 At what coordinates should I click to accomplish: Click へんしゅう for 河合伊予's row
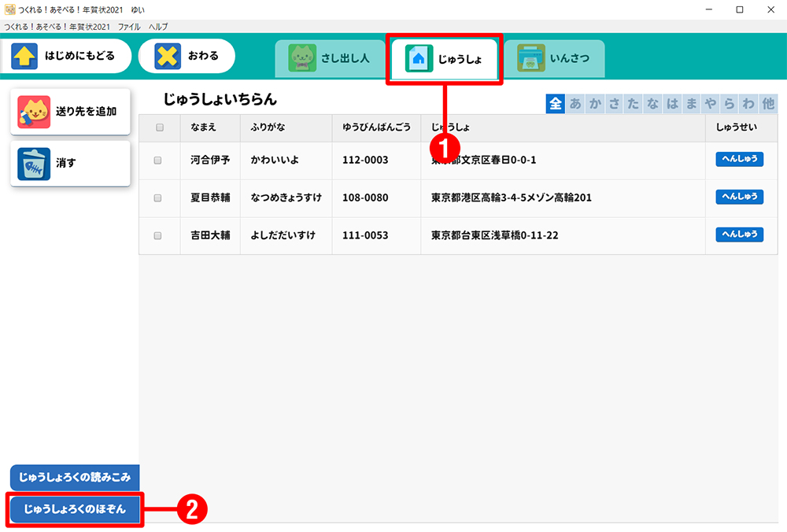[739, 159]
